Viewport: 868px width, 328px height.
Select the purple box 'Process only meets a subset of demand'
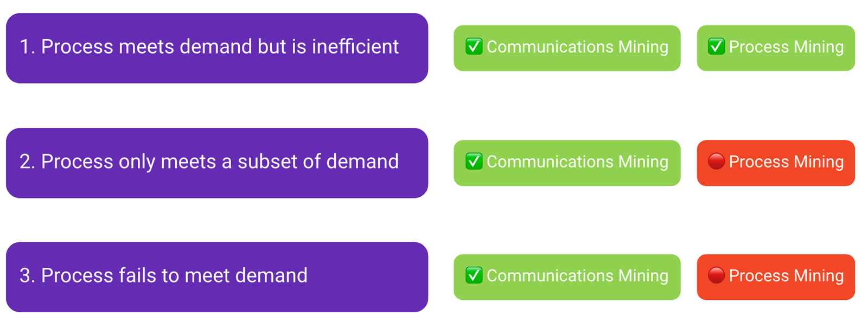(x=217, y=163)
